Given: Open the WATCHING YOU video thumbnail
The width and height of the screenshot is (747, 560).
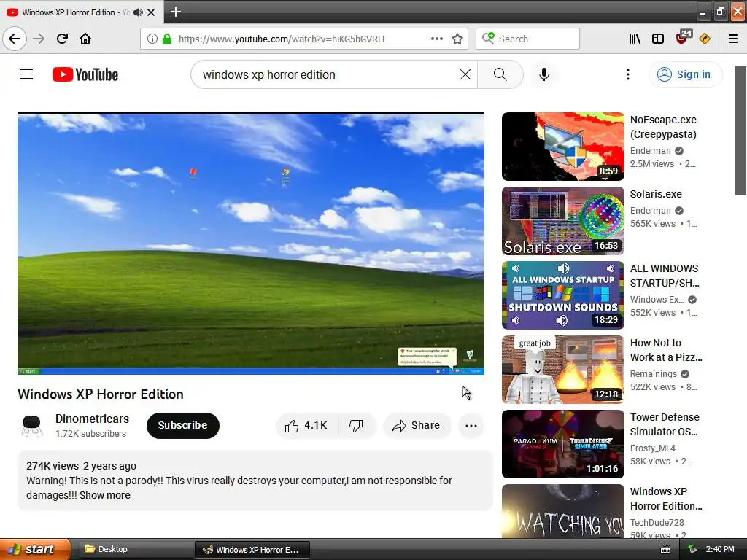Looking at the screenshot, I should 562,511.
